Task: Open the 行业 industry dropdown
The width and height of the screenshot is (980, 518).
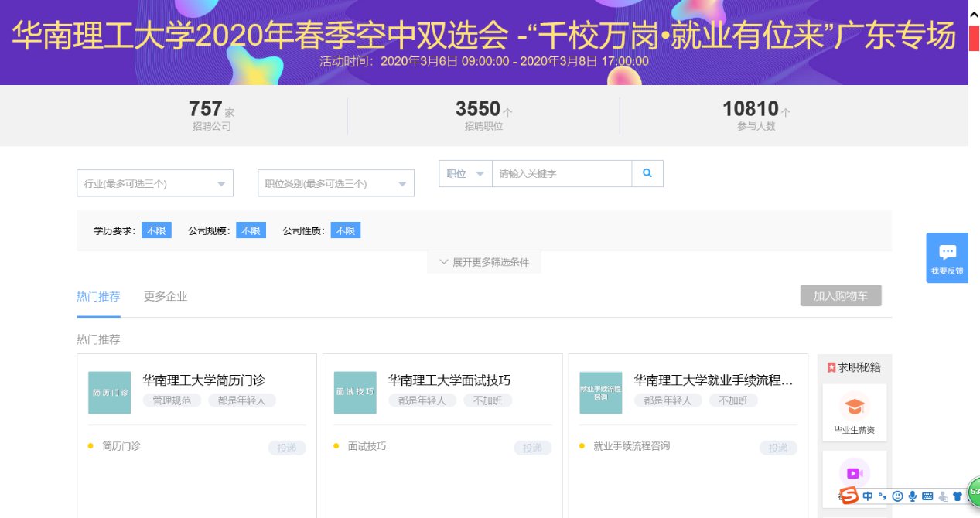Action: point(155,183)
